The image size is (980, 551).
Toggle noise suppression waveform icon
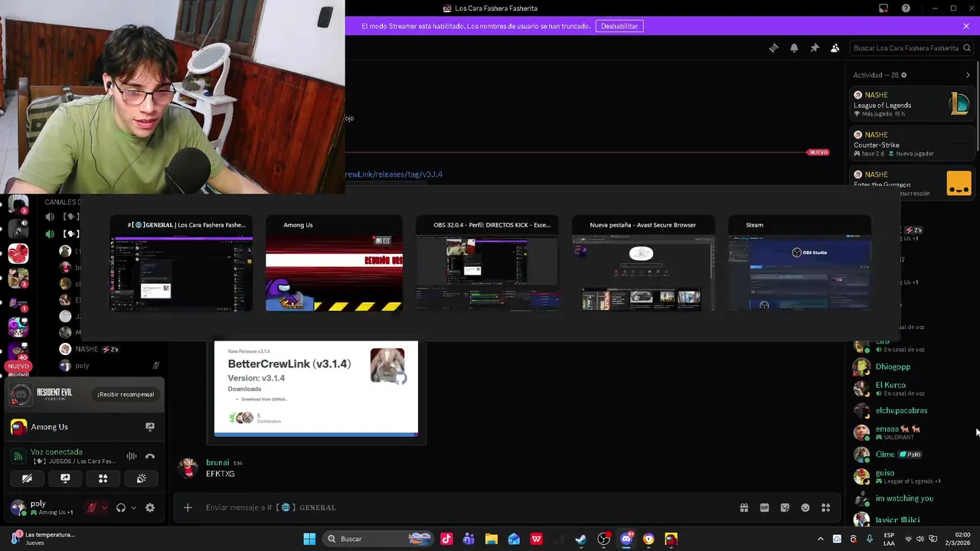(x=132, y=456)
